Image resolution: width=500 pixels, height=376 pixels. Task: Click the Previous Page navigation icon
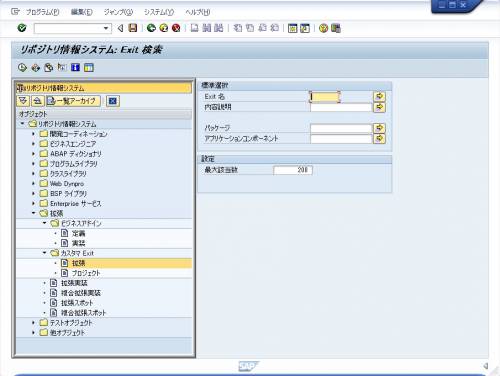250,28
